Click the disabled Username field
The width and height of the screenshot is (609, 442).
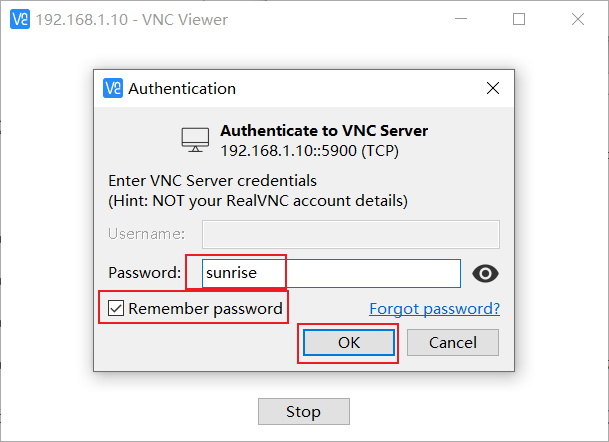351,235
